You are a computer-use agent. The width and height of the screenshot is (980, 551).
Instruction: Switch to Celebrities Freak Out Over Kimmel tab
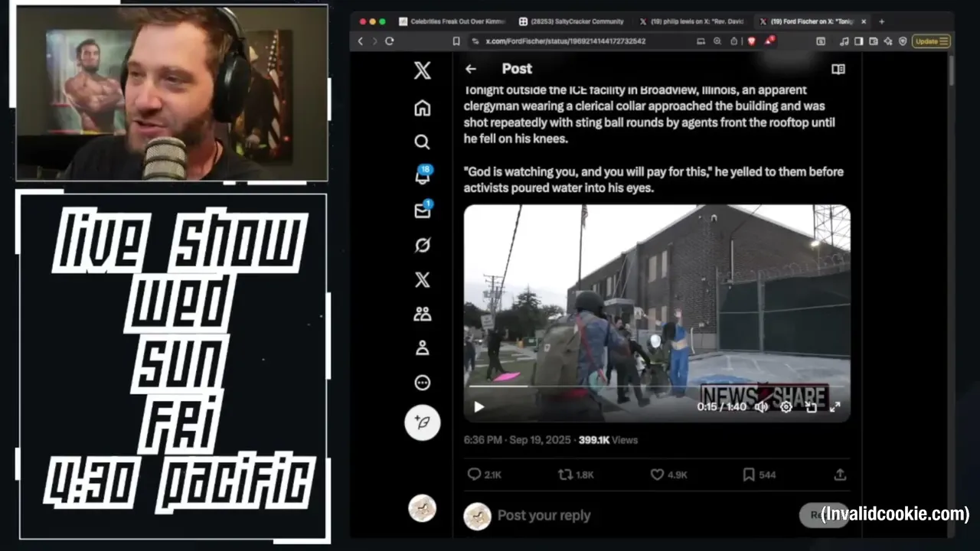click(x=452, y=21)
